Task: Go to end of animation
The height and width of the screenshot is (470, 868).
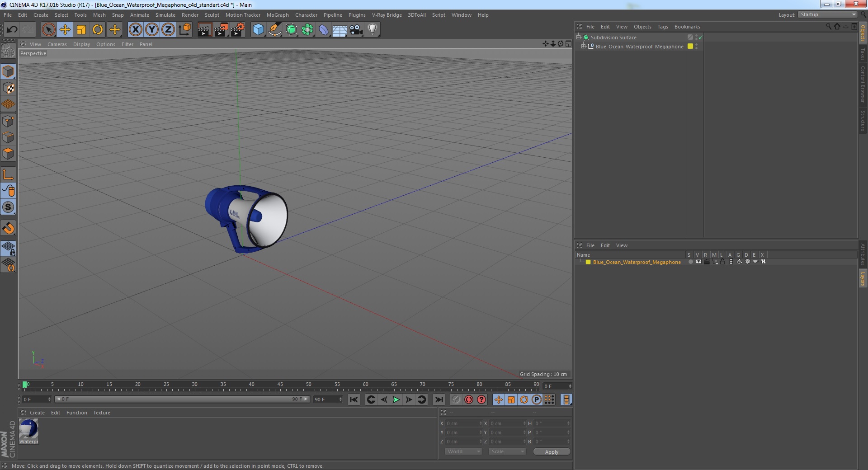Action: tap(439, 399)
